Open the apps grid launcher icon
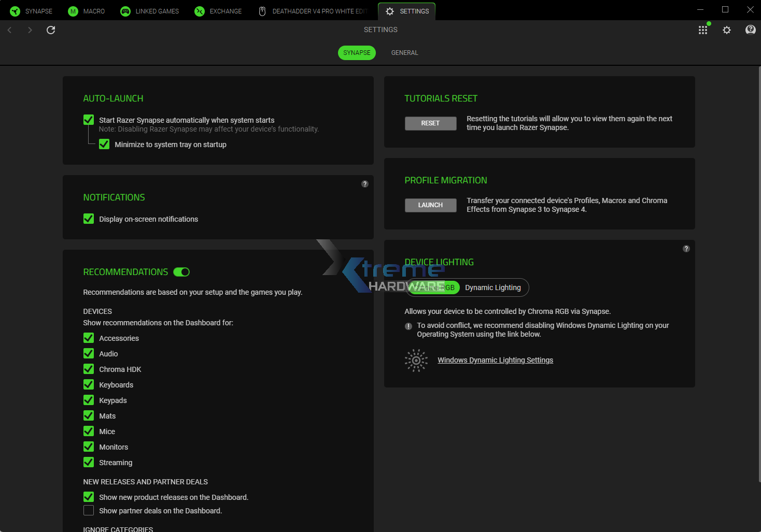761x532 pixels. pyautogui.click(x=703, y=30)
